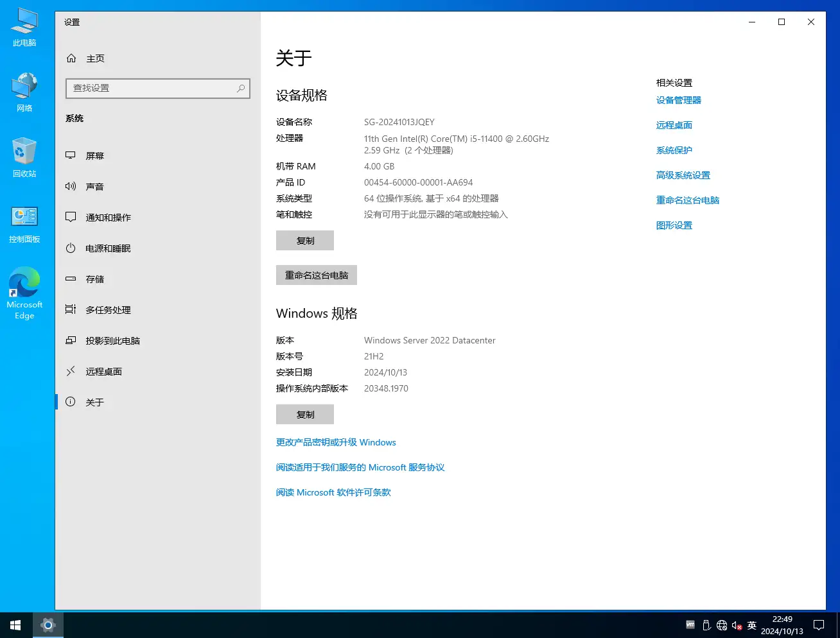The image size is (840, 638).
Task: Go to 主页 settings home
Action: click(157, 58)
